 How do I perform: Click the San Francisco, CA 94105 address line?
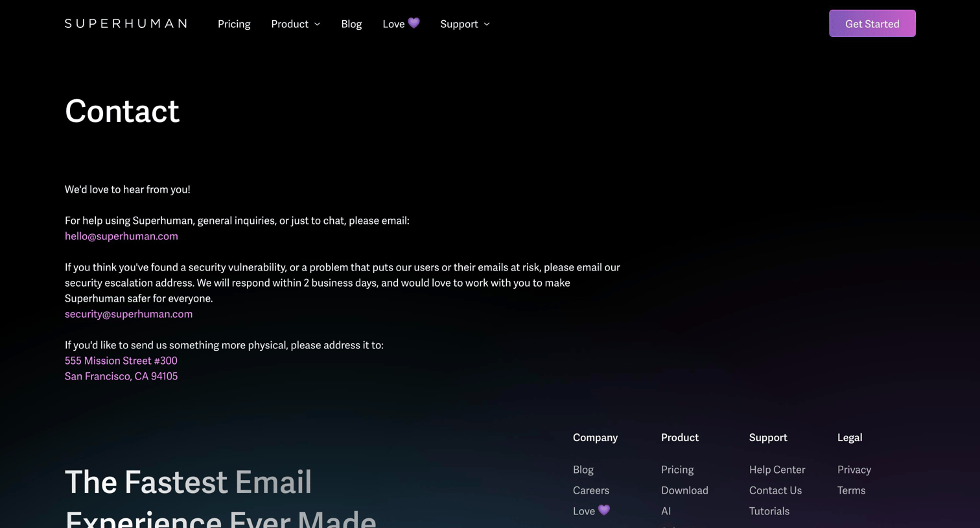coord(121,376)
